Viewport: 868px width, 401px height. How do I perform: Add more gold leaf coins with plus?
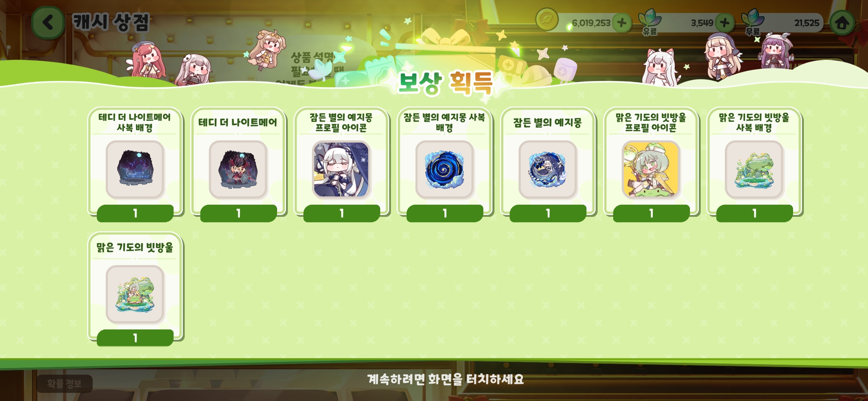coord(622,23)
